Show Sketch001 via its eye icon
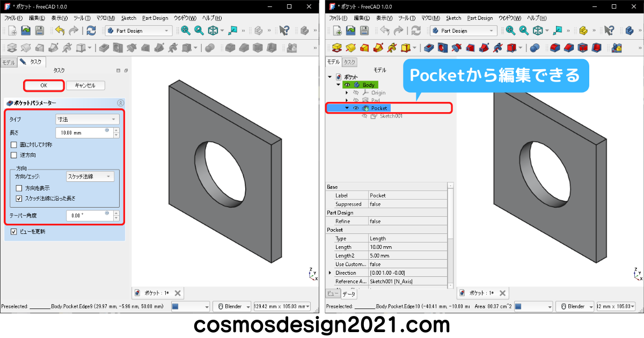 tap(364, 116)
